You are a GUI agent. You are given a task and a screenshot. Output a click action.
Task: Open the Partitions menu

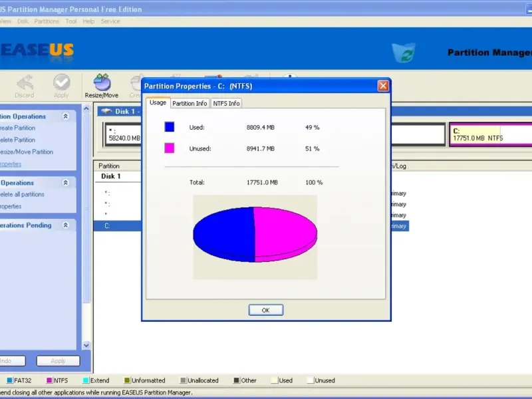click(x=47, y=21)
